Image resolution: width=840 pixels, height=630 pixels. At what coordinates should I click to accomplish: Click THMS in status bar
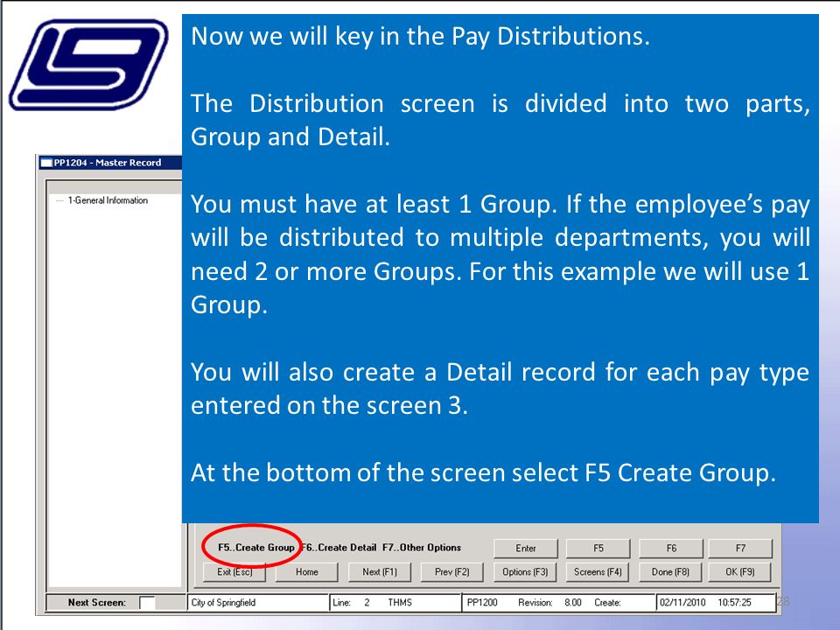(x=400, y=602)
